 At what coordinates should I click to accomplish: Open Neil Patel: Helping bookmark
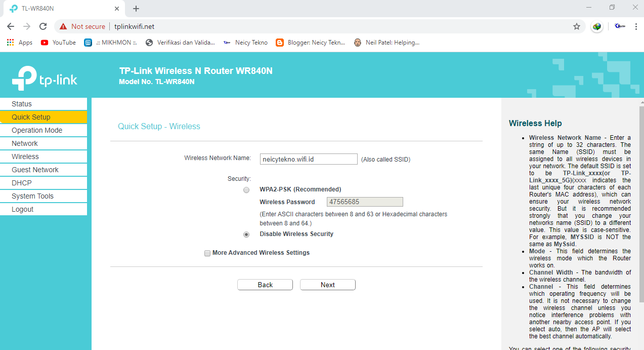tap(387, 43)
